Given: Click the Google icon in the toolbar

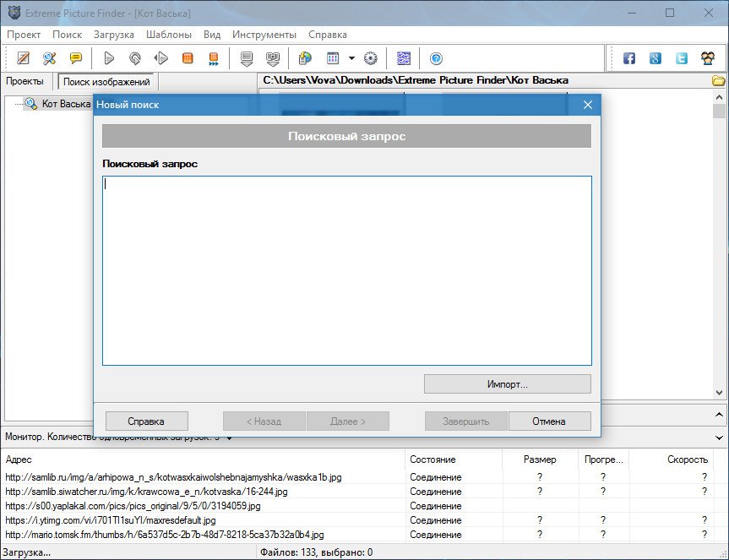Looking at the screenshot, I should (656, 58).
